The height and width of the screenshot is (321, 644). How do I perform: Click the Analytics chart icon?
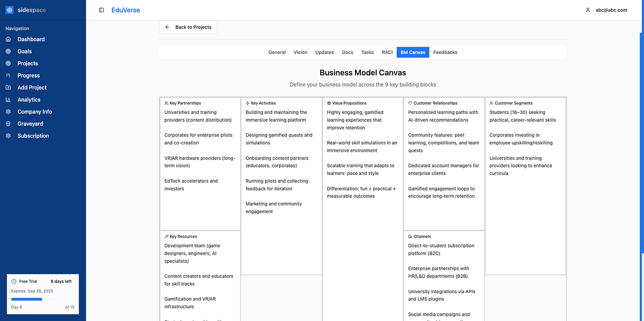click(8, 100)
